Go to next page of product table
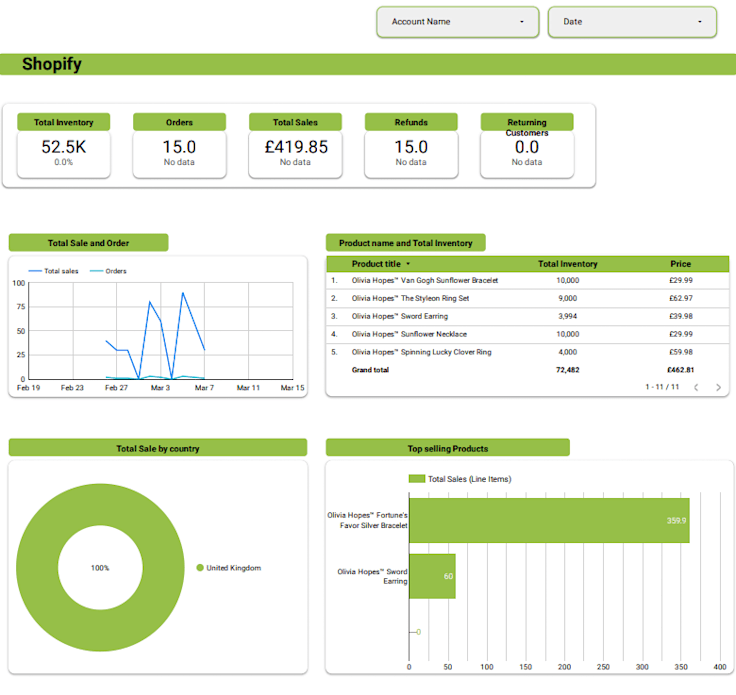Viewport: 736px width, 695px height. [x=718, y=387]
